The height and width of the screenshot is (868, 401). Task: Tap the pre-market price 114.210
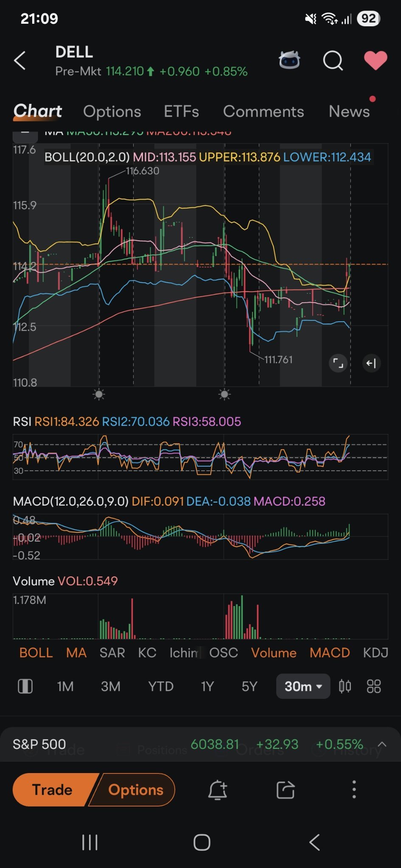[125, 71]
